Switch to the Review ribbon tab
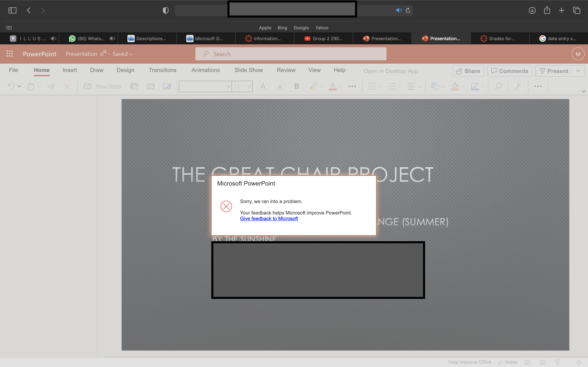This screenshot has height=367, width=588. click(x=286, y=70)
